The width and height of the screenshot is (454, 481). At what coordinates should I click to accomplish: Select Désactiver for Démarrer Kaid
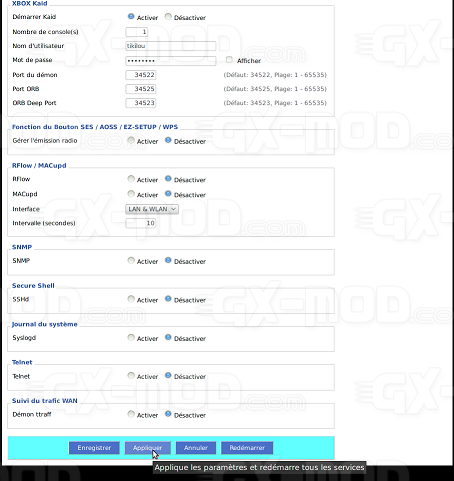click(168, 17)
